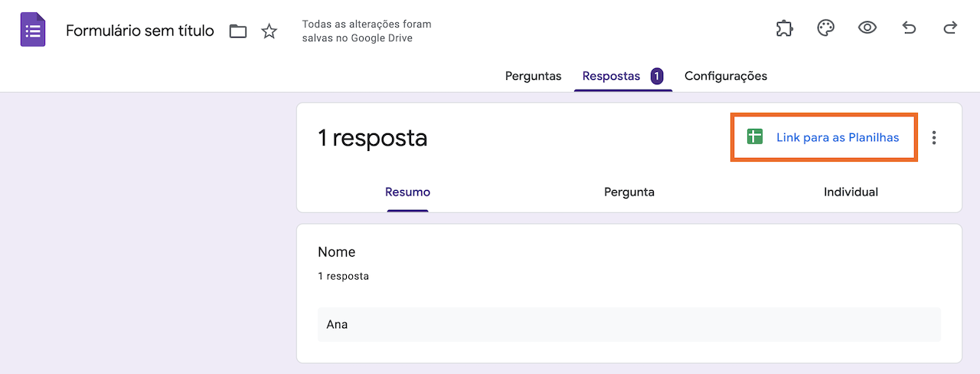Open the Individual responses view

851,192
